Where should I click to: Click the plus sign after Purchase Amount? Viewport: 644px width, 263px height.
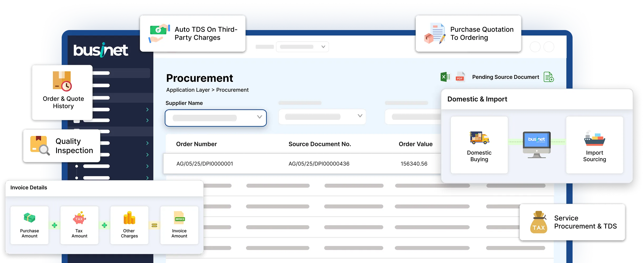[x=55, y=225]
